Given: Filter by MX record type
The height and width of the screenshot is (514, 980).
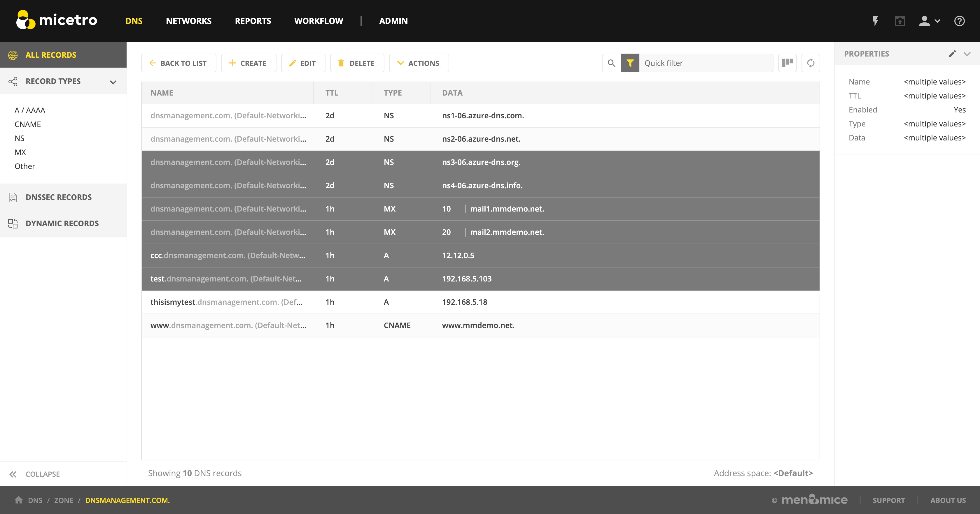Looking at the screenshot, I should coord(20,152).
